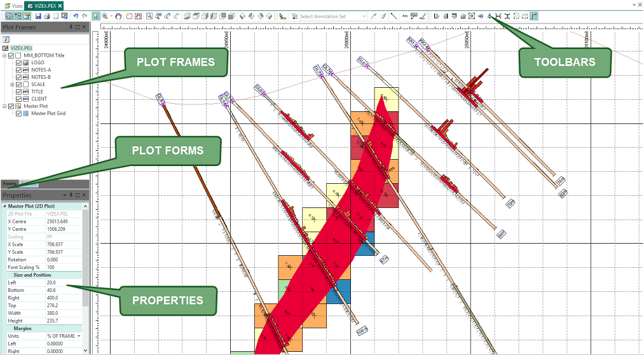Click the Print icon in the toolbar
This screenshot has height=355, width=644.
coord(47,16)
